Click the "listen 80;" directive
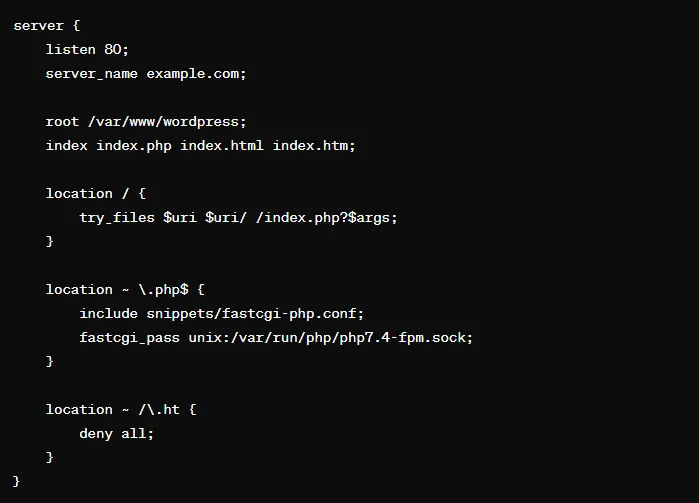The width and height of the screenshot is (699, 503). tap(87, 49)
